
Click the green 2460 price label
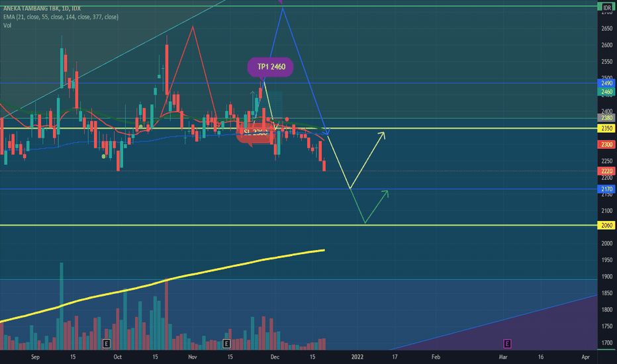[x=607, y=92]
